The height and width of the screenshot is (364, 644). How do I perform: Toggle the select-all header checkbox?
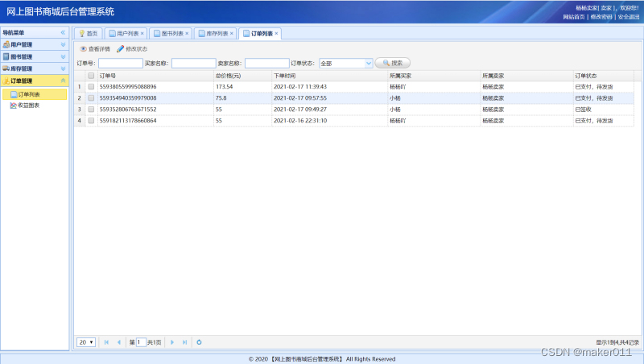pos(91,76)
